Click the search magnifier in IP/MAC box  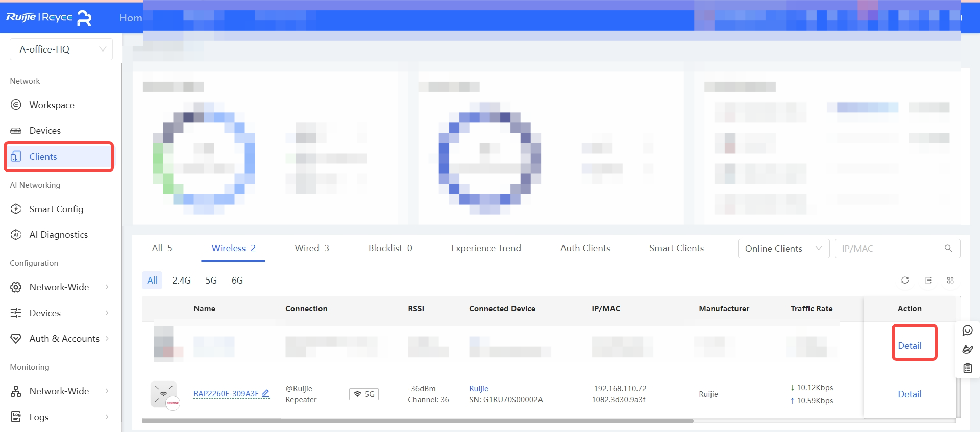click(x=948, y=248)
